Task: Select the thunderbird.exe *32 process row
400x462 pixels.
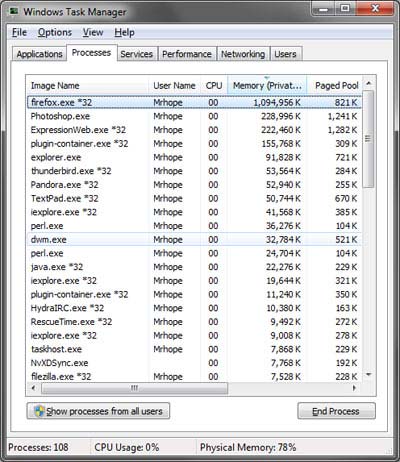Action: click(x=194, y=171)
